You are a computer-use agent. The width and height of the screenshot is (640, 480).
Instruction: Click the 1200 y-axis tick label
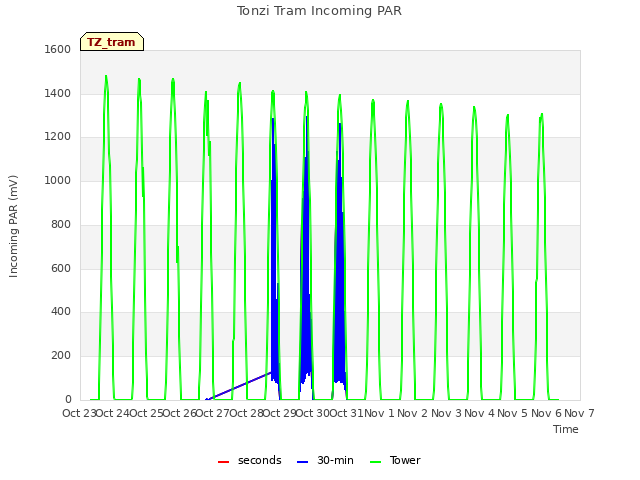pos(58,137)
